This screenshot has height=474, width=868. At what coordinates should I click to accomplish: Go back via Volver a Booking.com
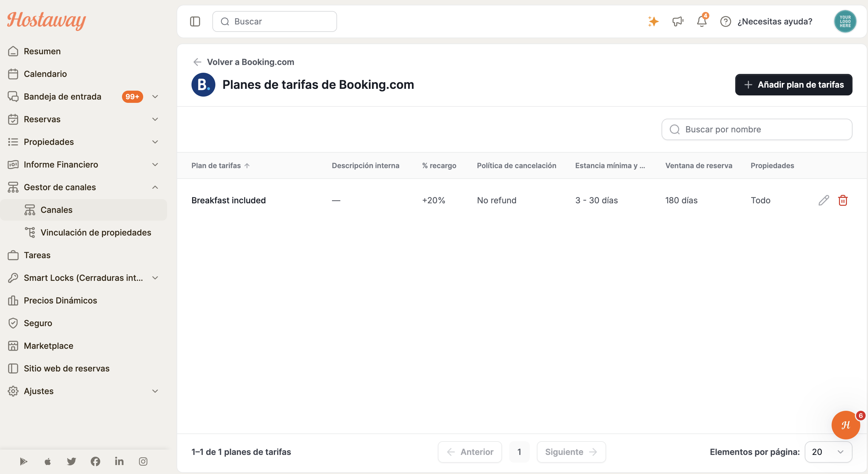point(243,62)
